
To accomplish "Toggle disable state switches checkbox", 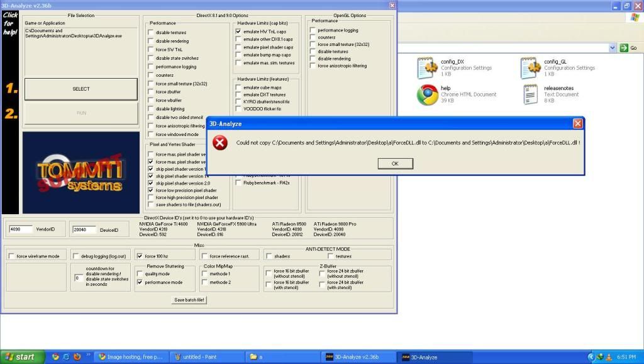I will [x=151, y=58].
